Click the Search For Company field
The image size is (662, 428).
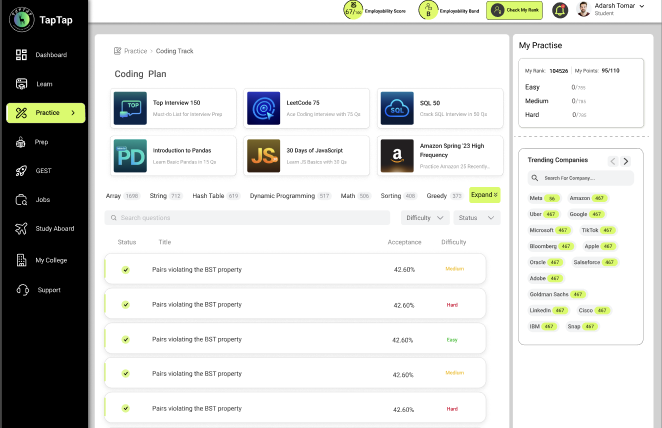pos(581,178)
